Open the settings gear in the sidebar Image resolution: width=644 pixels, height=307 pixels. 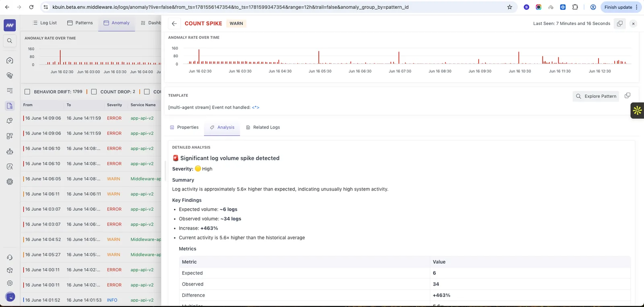10,283
